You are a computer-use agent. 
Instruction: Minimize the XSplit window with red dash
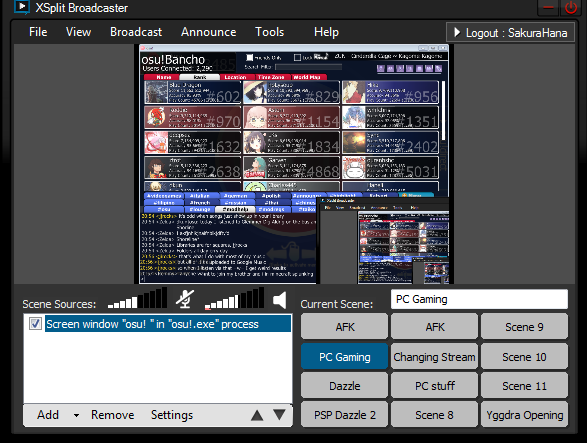(548, 7)
